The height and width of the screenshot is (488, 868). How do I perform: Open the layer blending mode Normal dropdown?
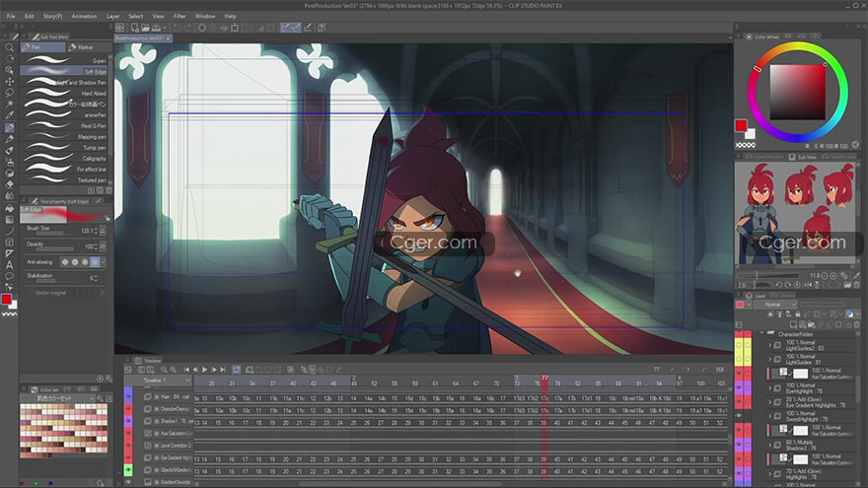pos(775,305)
